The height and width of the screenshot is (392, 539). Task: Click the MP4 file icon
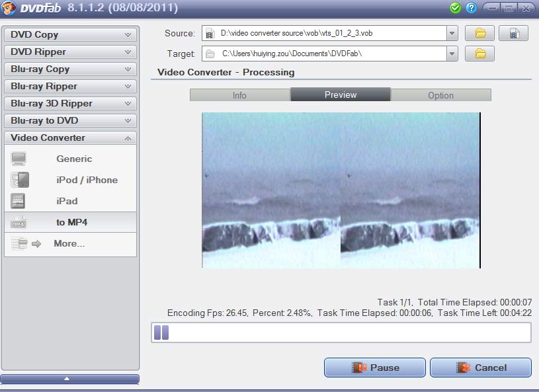point(19,222)
